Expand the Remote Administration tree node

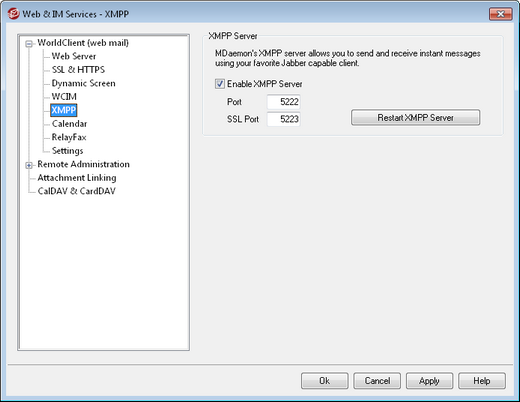(x=29, y=165)
